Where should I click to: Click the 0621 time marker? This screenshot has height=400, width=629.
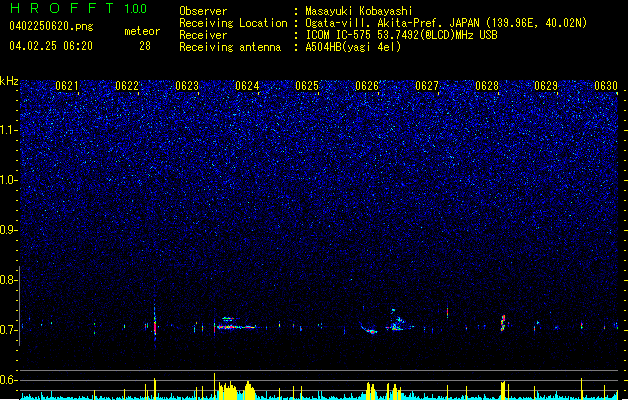pos(67,86)
